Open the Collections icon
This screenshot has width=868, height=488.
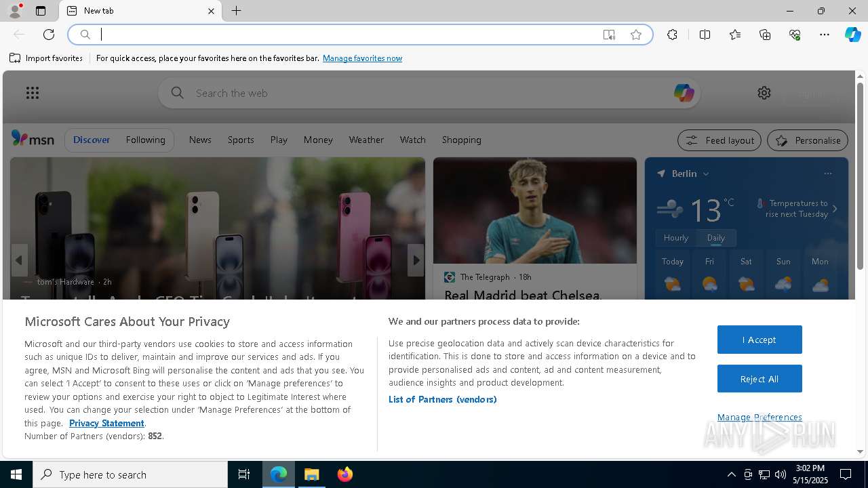765,35
